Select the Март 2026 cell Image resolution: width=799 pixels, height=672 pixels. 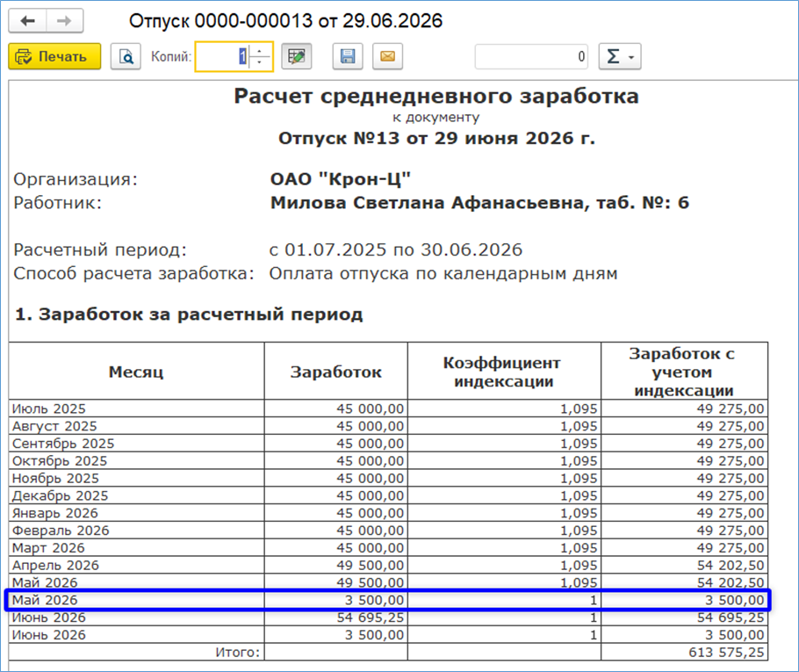click(136, 547)
